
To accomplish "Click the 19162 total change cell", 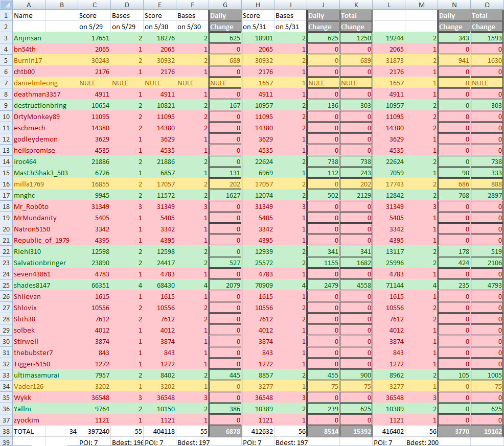I will point(487,431).
